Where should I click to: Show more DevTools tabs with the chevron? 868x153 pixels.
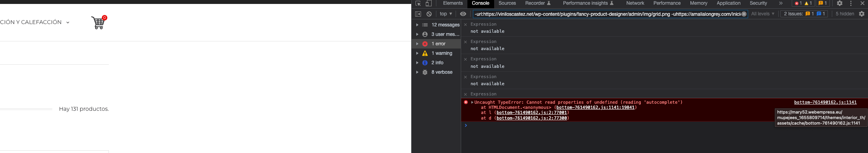[781, 3]
